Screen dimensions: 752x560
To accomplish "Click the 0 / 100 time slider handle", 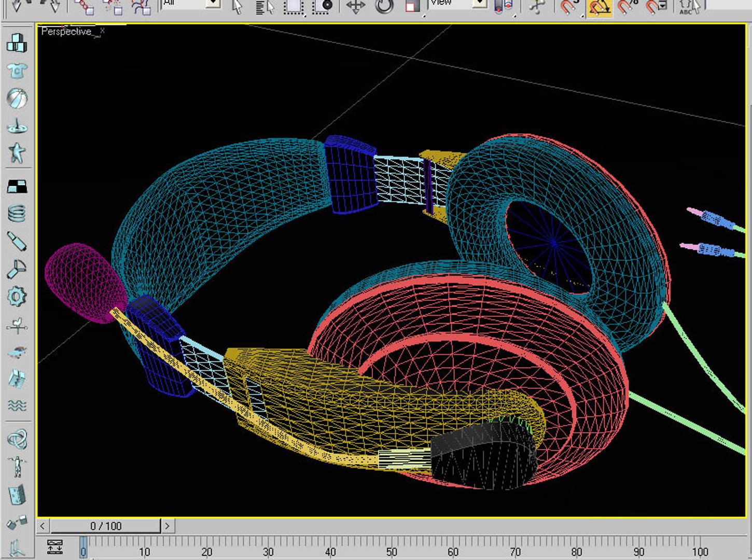I will click(x=105, y=526).
